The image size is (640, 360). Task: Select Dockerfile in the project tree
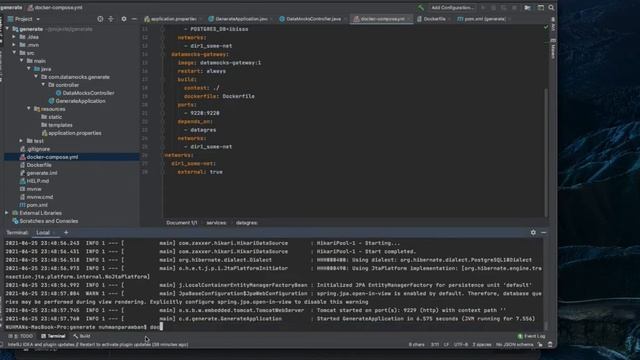(35, 165)
